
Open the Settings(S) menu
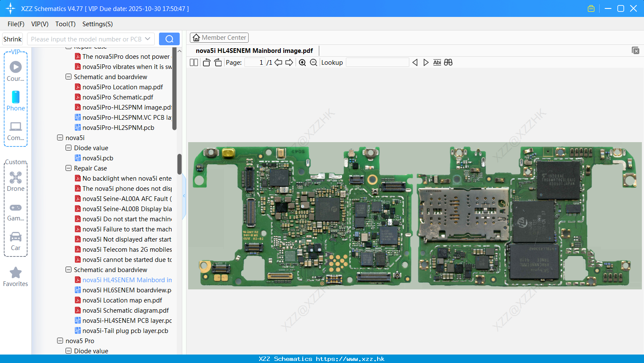(98, 24)
